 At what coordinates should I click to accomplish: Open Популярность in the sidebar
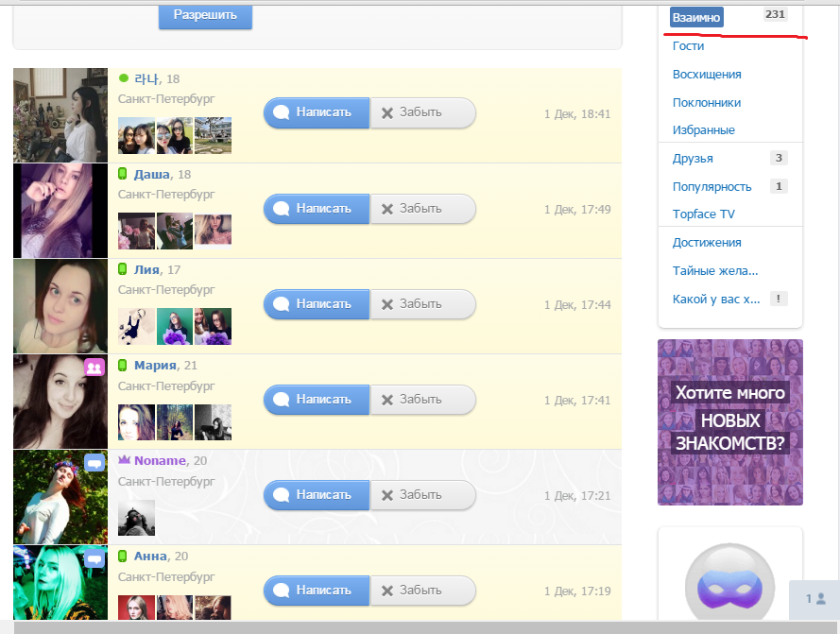point(711,186)
